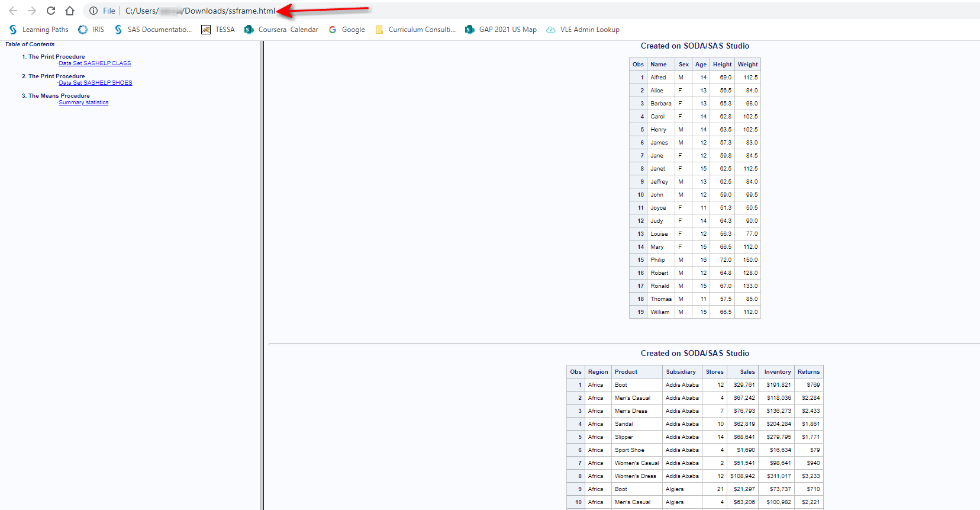The image size is (980, 510).
Task: Click the Women's Casual product cell
Action: coord(637,463)
